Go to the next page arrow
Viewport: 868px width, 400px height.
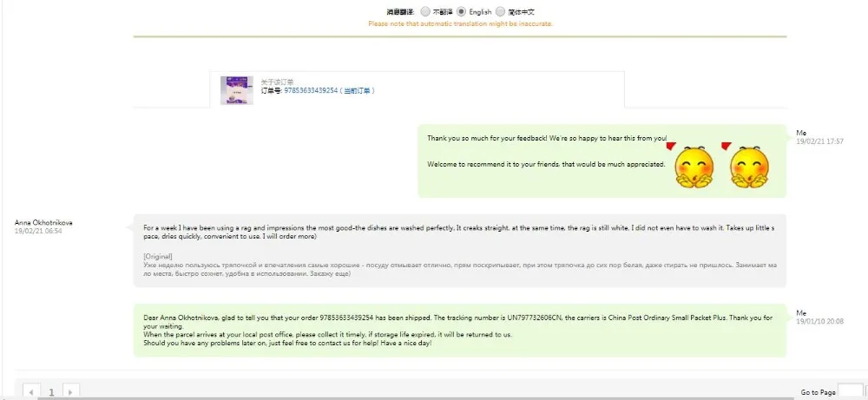tap(71, 391)
